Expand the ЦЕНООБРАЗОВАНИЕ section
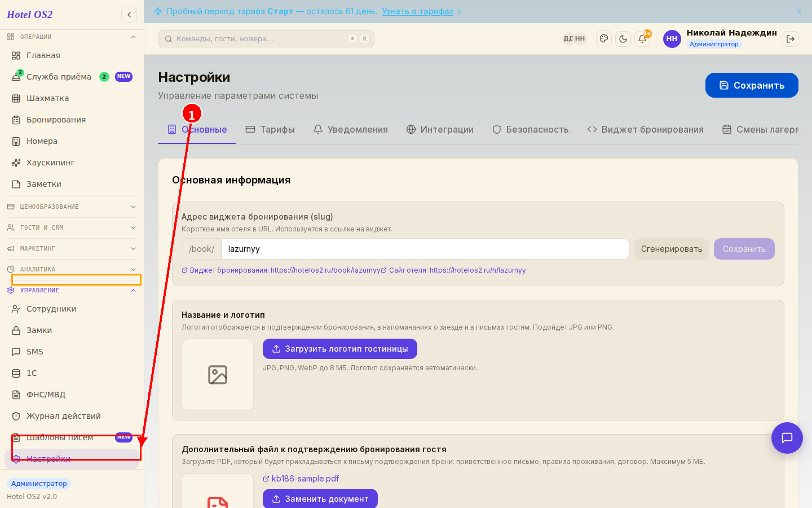This screenshot has width=812, height=508. (72, 207)
